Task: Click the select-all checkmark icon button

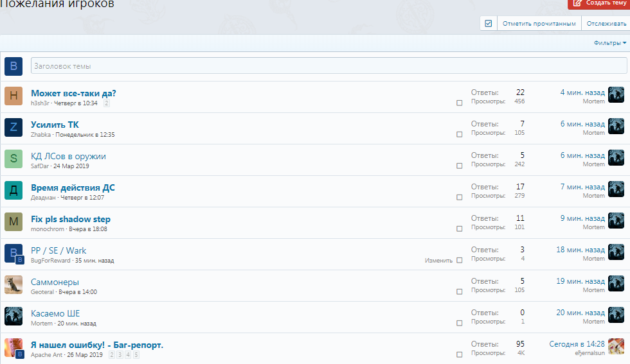Action: tap(489, 23)
